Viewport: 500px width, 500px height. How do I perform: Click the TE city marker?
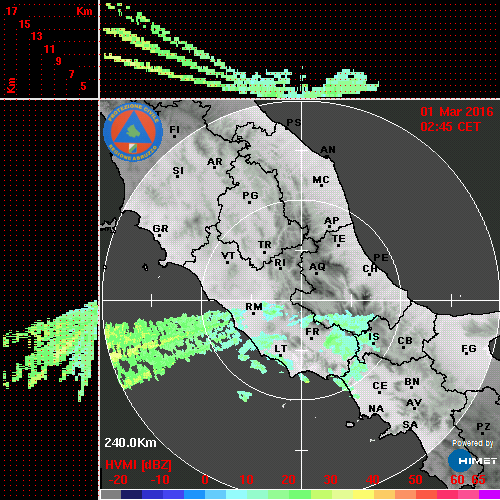click(x=339, y=240)
